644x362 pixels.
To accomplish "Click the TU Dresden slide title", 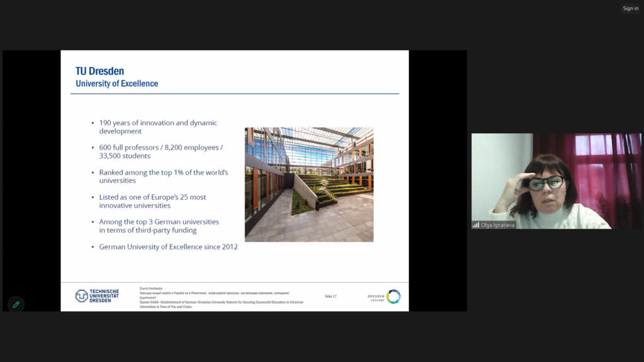I will click(x=100, y=71).
